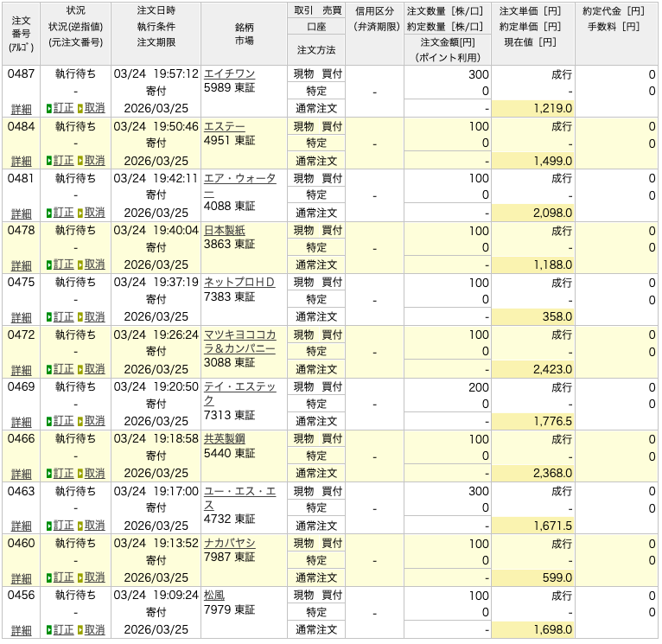Screen dimensions: 662x644
Task: Open 詳細 for order 0456 松風
Action: tap(21, 630)
